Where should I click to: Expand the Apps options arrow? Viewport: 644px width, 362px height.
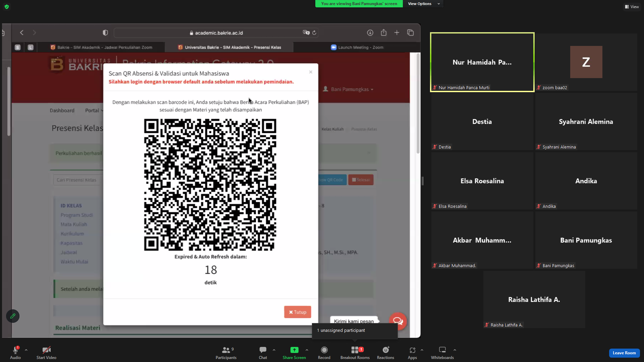[x=422, y=350]
